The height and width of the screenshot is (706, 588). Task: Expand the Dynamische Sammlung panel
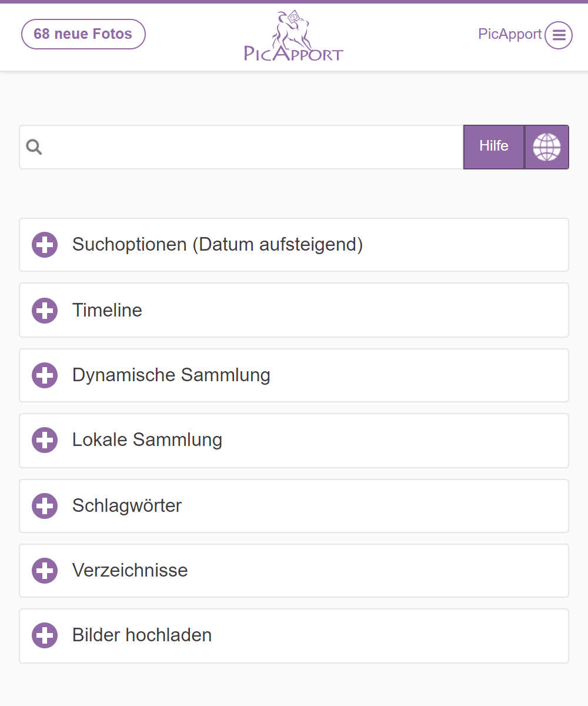tap(171, 375)
